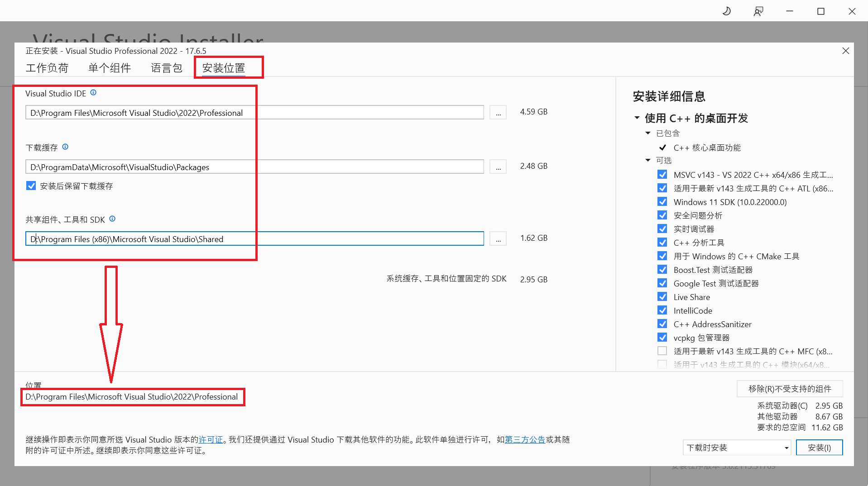Uncheck C++ AddressSanitizer component
868x486 pixels.
(662, 324)
